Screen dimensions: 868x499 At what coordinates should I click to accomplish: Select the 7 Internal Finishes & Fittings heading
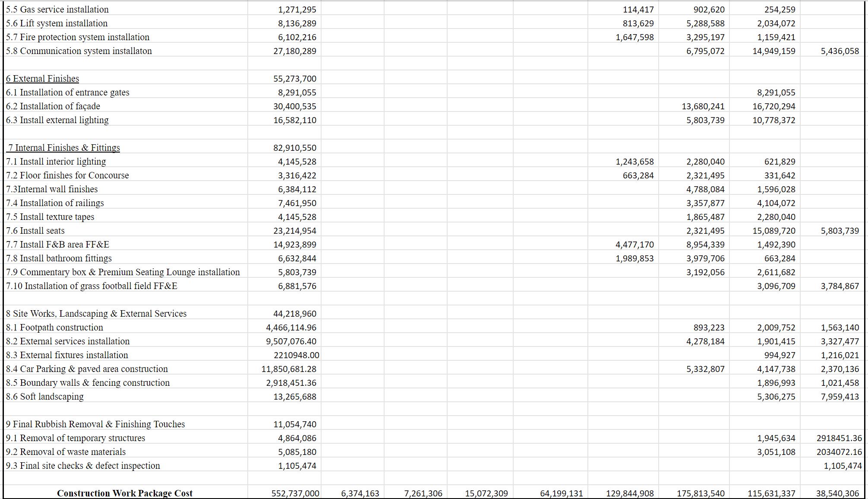coord(64,148)
